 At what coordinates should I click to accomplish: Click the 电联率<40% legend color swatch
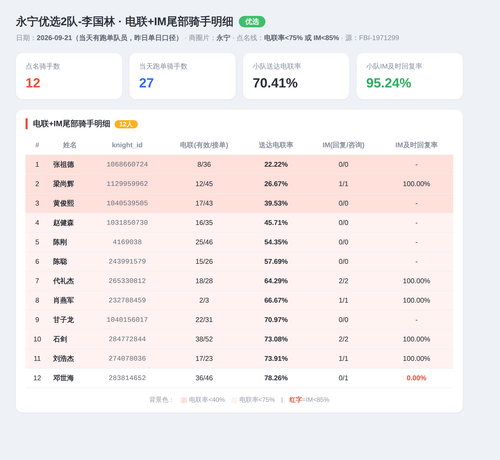(x=184, y=400)
